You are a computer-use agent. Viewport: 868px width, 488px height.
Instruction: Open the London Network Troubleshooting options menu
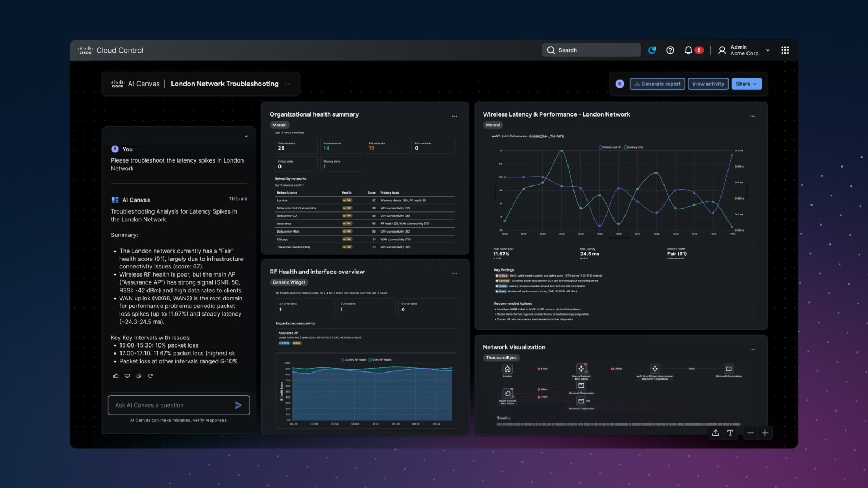[x=288, y=84]
